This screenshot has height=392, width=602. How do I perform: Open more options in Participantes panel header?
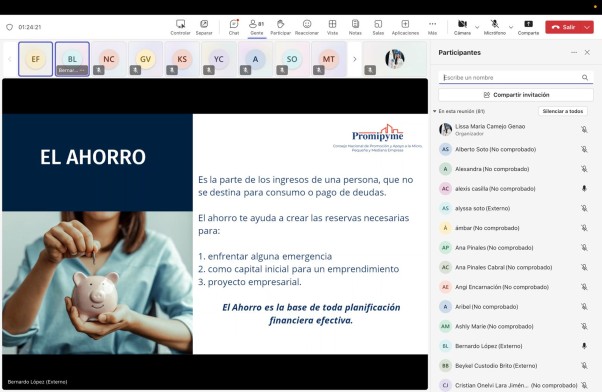[x=574, y=53]
